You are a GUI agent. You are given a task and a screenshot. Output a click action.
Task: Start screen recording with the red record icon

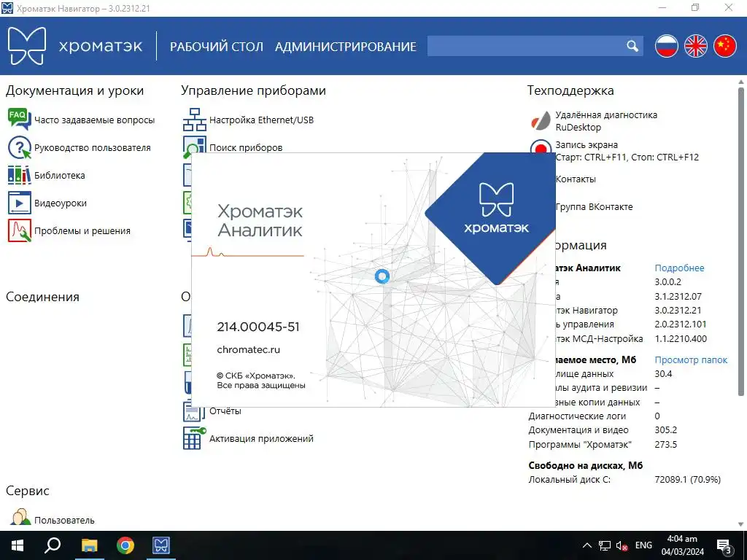coord(541,147)
